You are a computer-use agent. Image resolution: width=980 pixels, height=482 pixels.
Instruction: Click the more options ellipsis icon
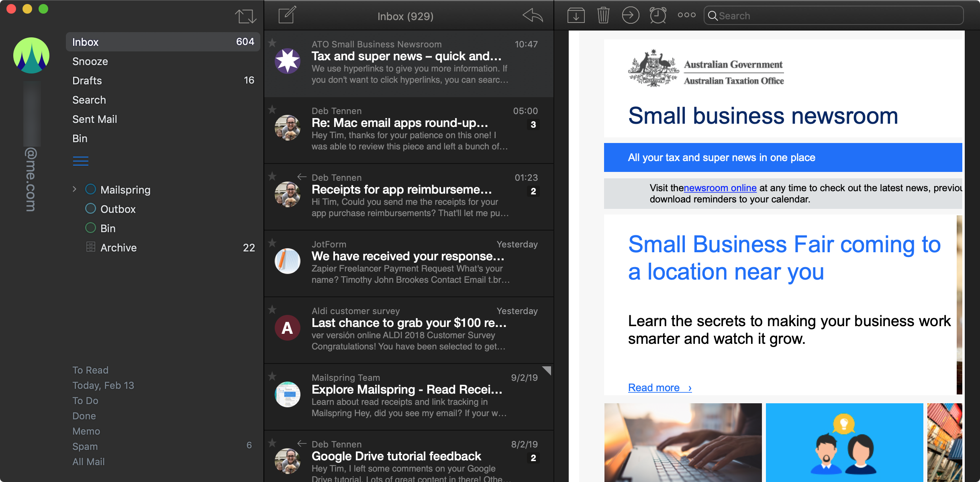(x=686, y=16)
